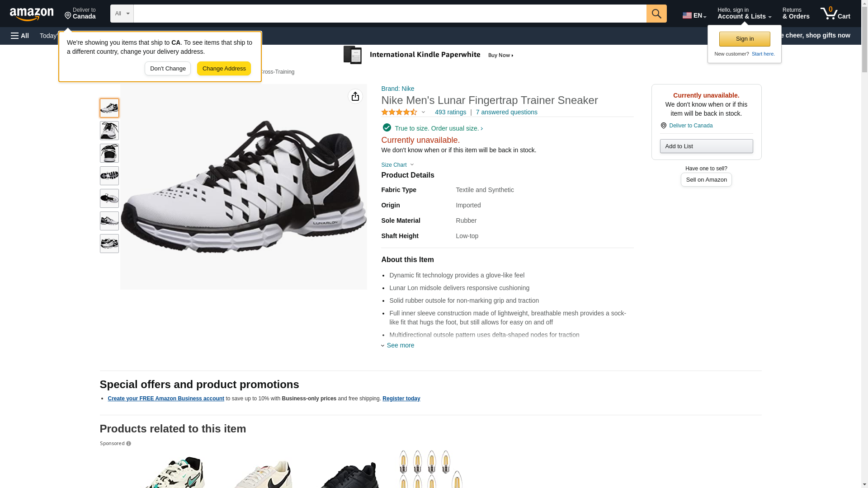Open the 493 ratings link
This screenshot has width=868, height=488.
pyautogui.click(x=450, y=112)
